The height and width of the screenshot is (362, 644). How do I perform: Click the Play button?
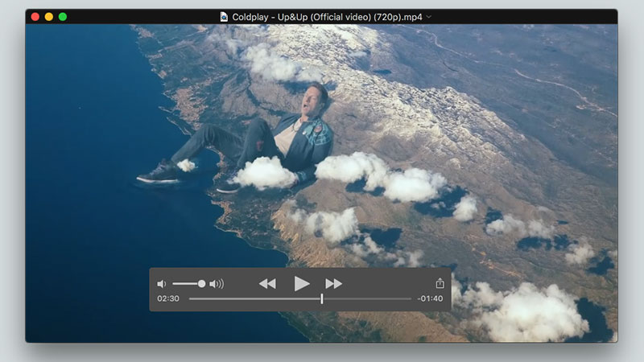[302, 284]
